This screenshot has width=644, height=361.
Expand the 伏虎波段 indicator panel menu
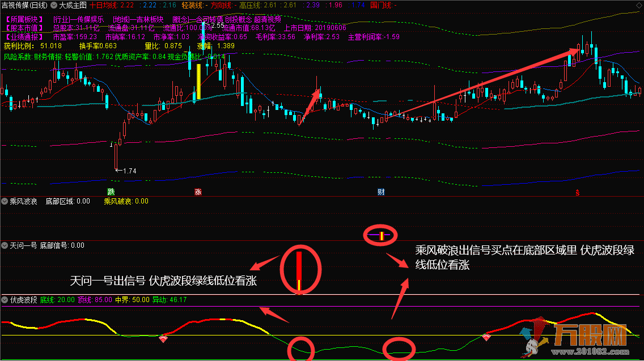5,300
